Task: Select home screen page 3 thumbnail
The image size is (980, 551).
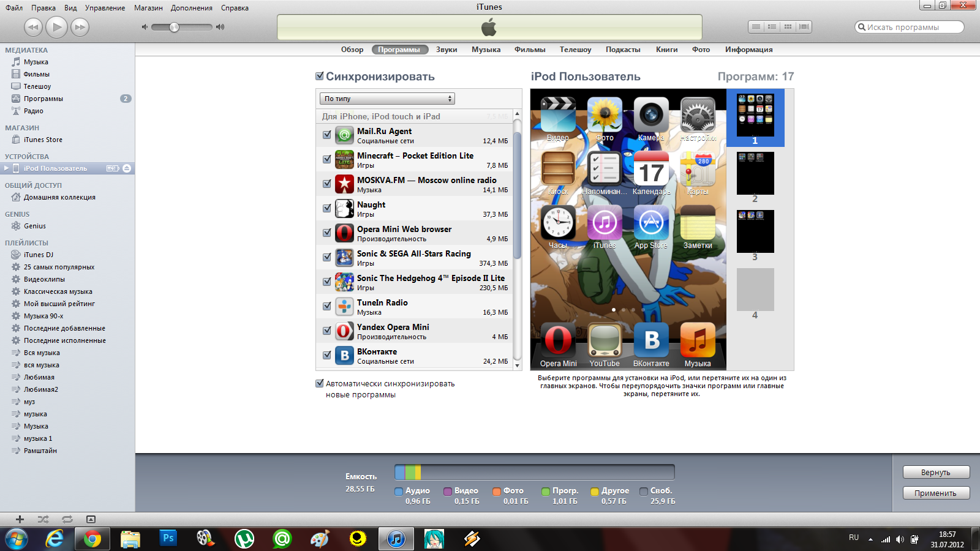Action: [x=755, y=231]
